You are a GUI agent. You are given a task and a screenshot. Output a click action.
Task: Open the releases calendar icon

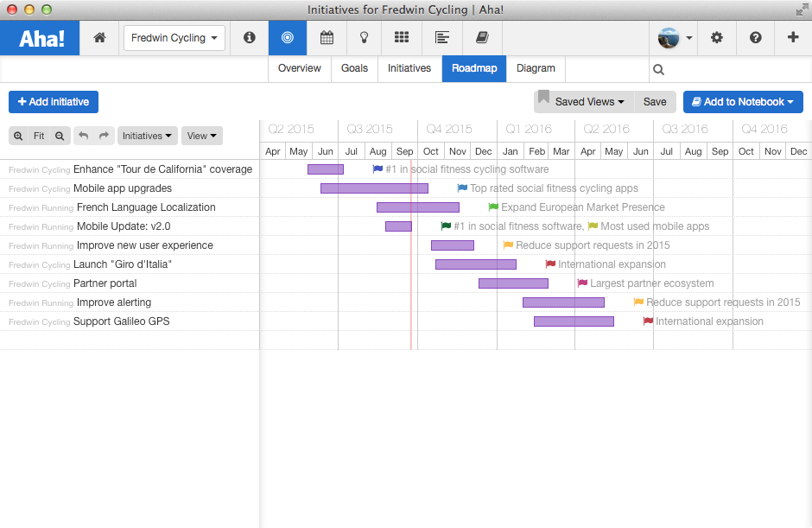pos(327,38)
